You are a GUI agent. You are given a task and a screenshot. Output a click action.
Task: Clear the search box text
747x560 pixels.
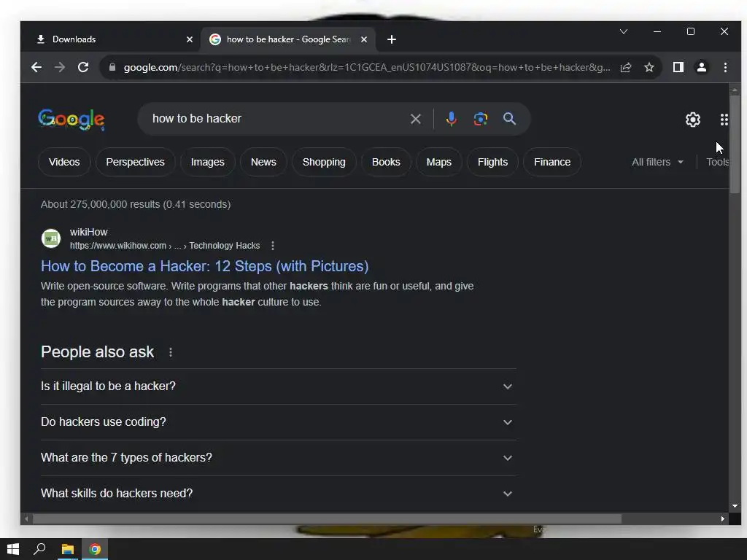click(x=415, y=119)
